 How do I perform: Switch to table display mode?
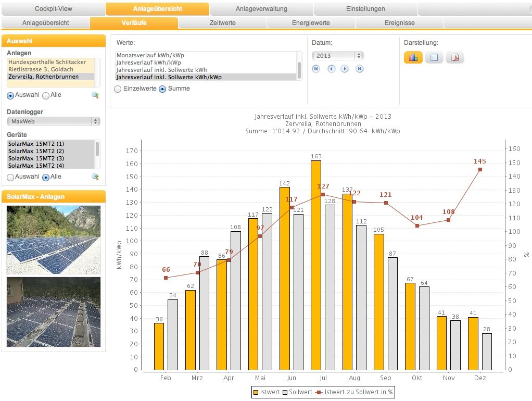click(x=434, y=57)
